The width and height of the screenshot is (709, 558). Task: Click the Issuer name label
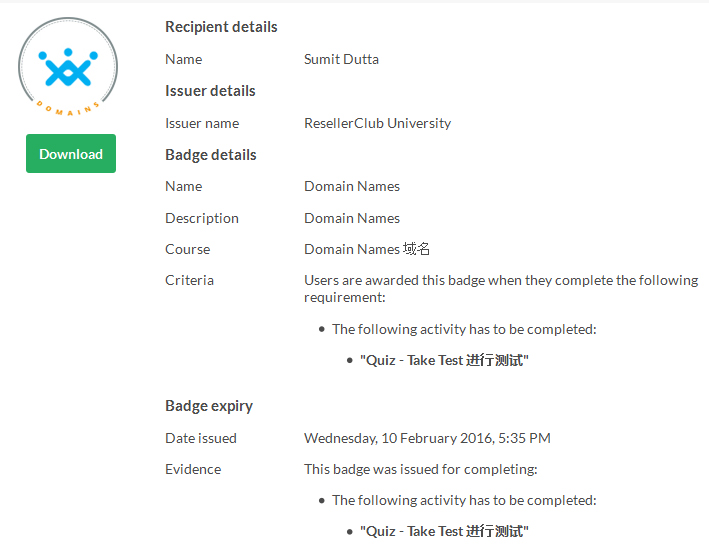(x=202, y=123)
